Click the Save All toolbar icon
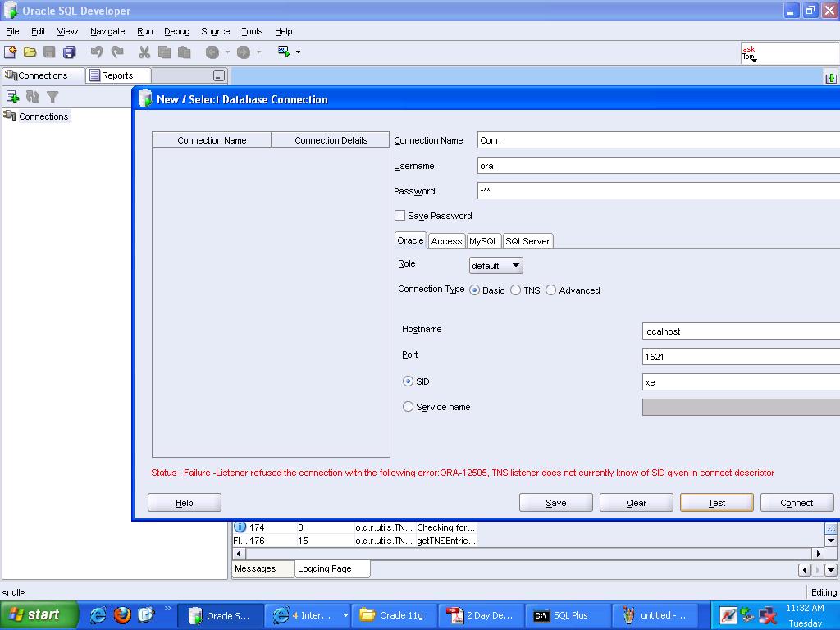Screen dimensions: 840x630 [x=70, y=52]
